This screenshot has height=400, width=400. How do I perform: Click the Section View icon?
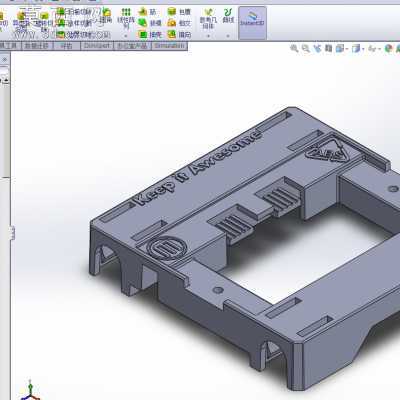pyautogui.click(x=328, y=49)
